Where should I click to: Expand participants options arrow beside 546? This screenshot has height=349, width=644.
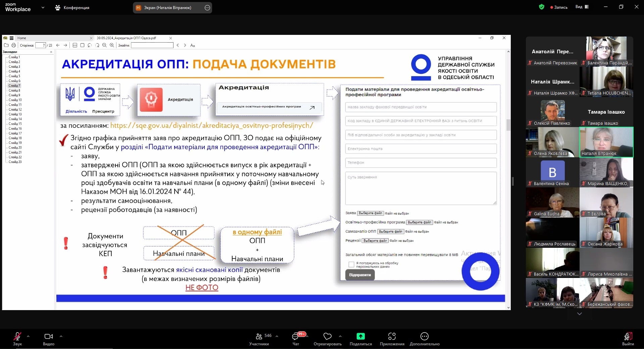pos(277,336)
